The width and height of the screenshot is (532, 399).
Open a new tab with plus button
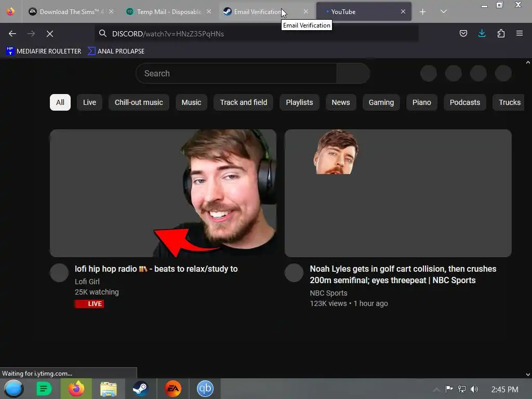coord(423,12)
